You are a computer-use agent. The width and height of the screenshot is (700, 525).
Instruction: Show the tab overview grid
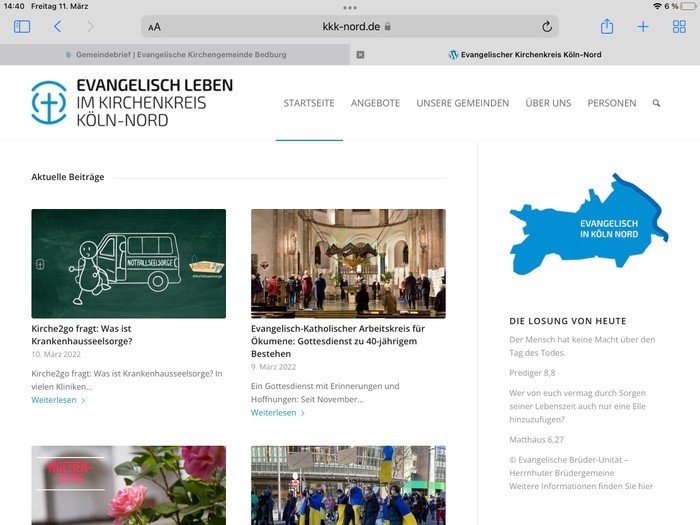coord(679,27)
